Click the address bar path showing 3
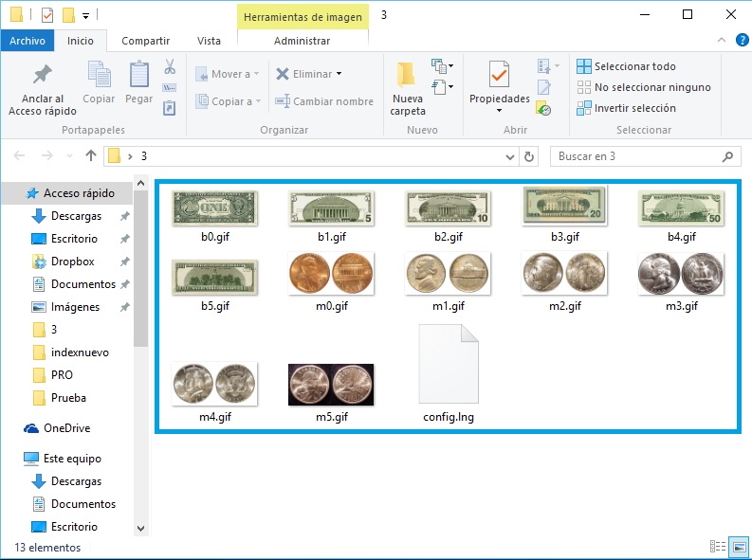Screen dimensions: 752x560 (x=144, y=156)
